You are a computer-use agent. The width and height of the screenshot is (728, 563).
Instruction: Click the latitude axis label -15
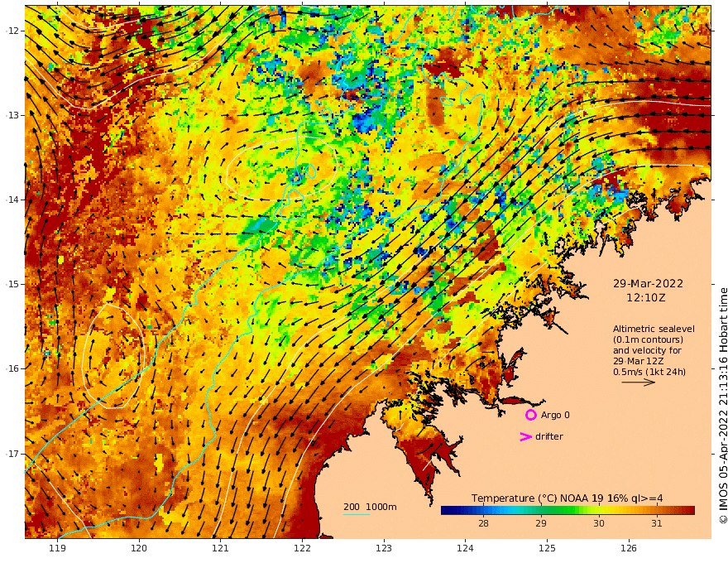pyautogui.click(x=12, y=284)
